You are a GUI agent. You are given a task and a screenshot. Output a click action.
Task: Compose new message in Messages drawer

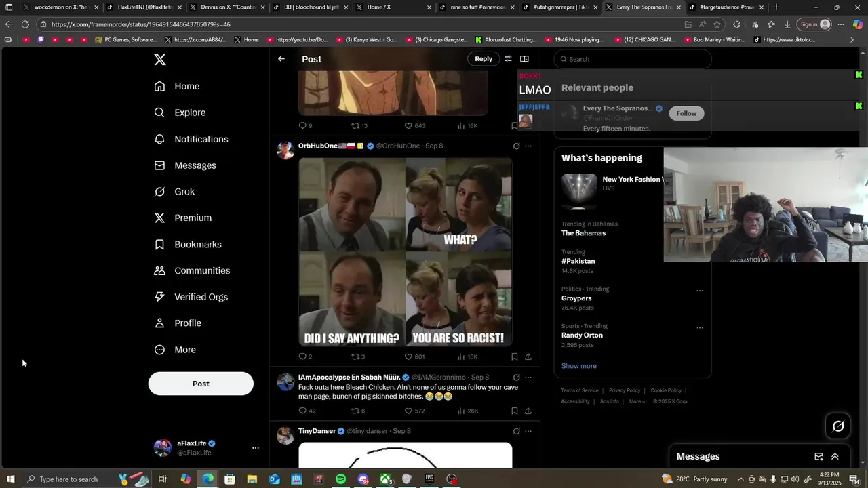click(818, 457)
